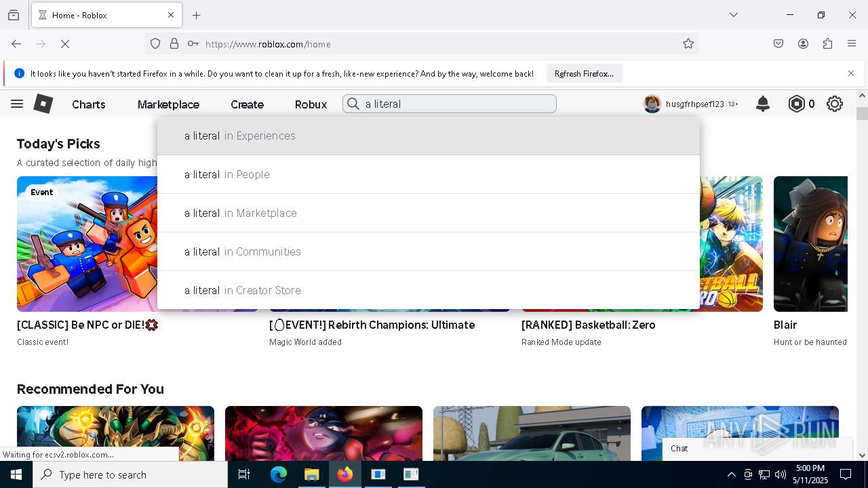Click the Windows 'Type here to search' box
Image resolution: width=868 pixels, height=488 pixels.
pos(130,474)
